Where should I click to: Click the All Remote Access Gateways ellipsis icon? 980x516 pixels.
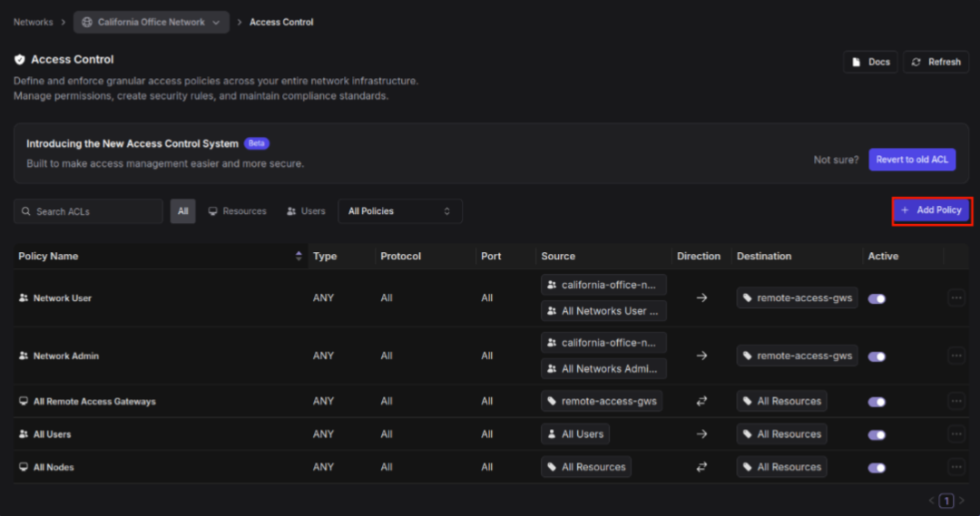point(956,401)
